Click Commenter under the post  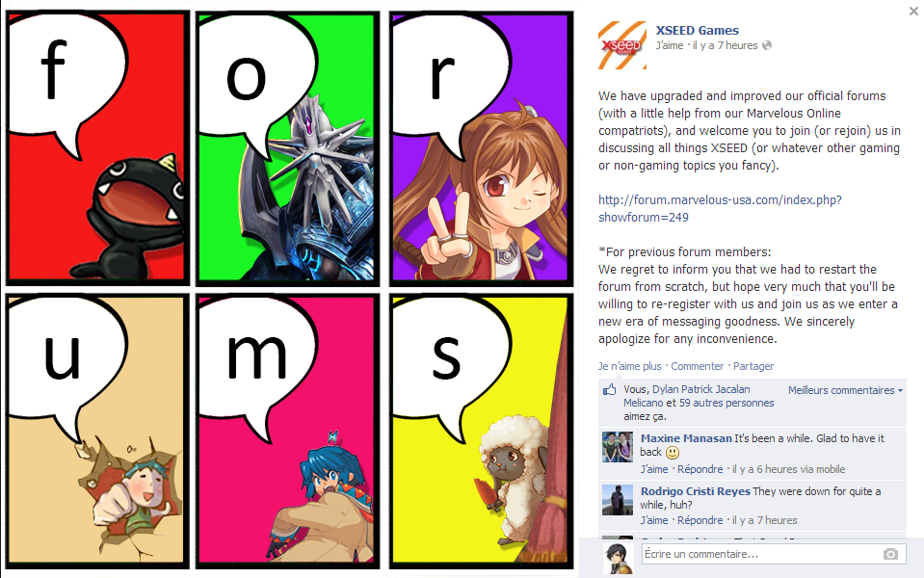[x=698, y=366]
